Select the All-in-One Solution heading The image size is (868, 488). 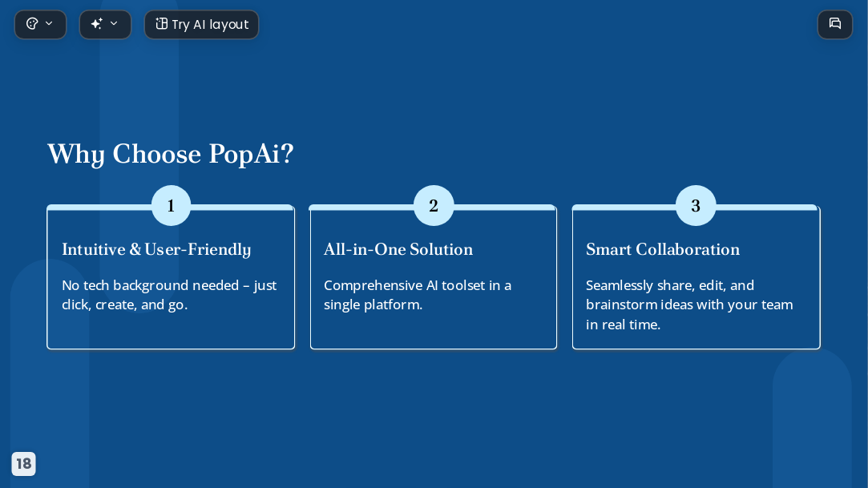pos(398,249)
